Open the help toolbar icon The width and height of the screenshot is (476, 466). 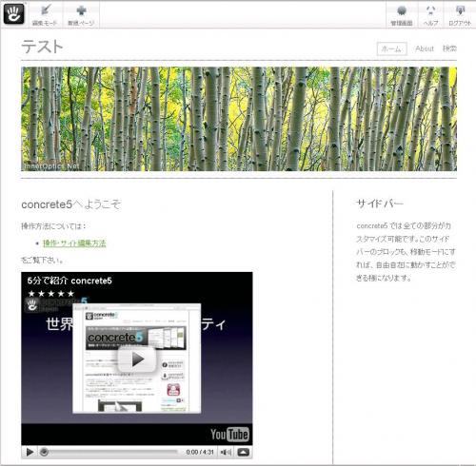(430, 15)
